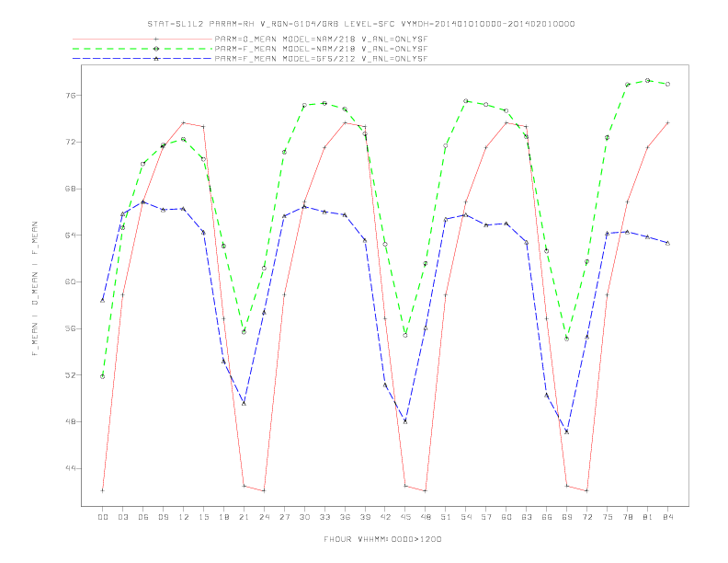Screen dimensions: 728x563
Task: Click forecast hour label 45 on x-axis
Action: (405, 517)
